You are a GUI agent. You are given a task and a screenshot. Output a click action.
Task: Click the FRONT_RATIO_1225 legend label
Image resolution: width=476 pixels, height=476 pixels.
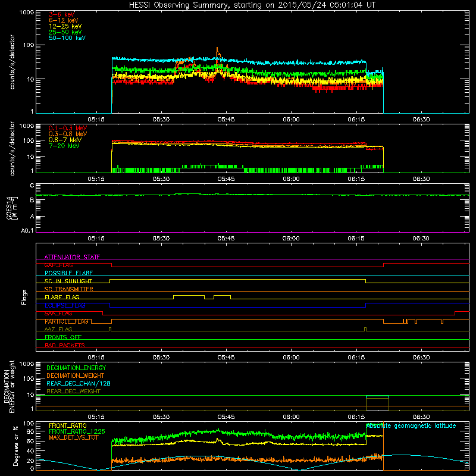[77, 432]
